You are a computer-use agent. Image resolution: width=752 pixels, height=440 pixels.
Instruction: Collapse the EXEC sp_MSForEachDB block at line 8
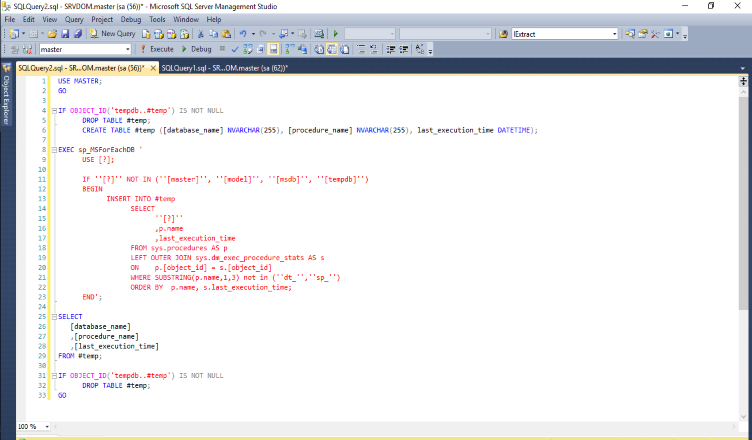(54, 150)
